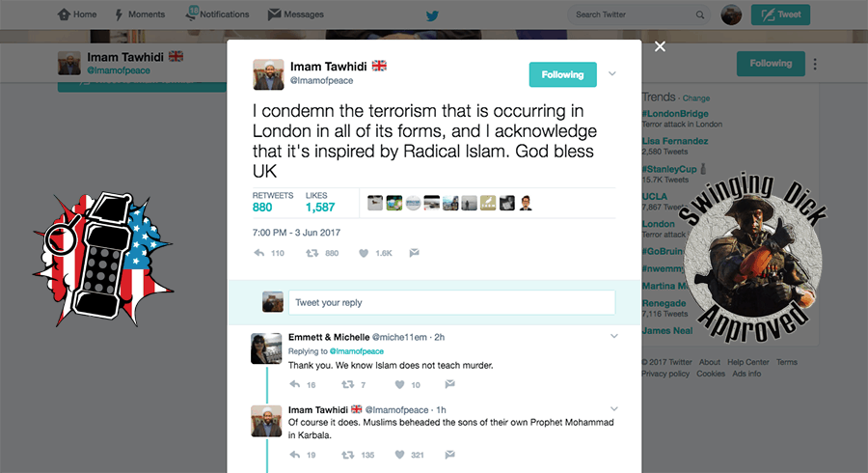Open last liker avatar with man in suit
Image resolution: width=868 pixels, height=473 pixels.
point(526,204)
